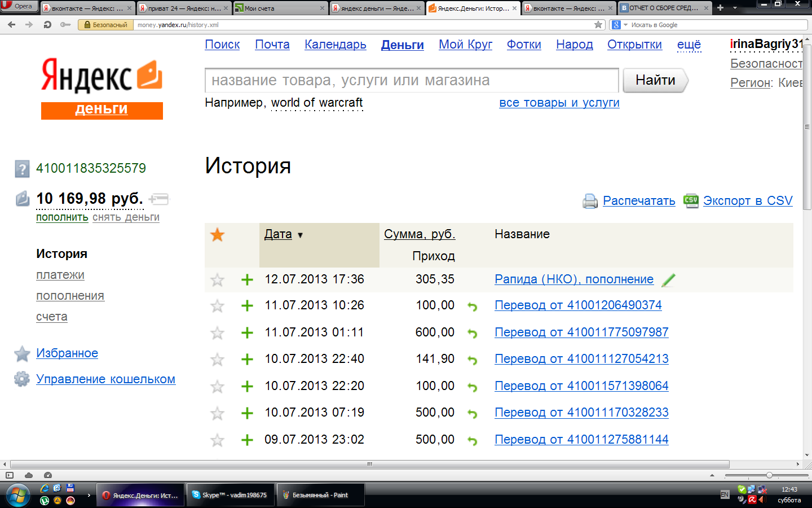Click the gear icon beside Управление кошельком
This screenshot has height=508, width=812.
22,379
